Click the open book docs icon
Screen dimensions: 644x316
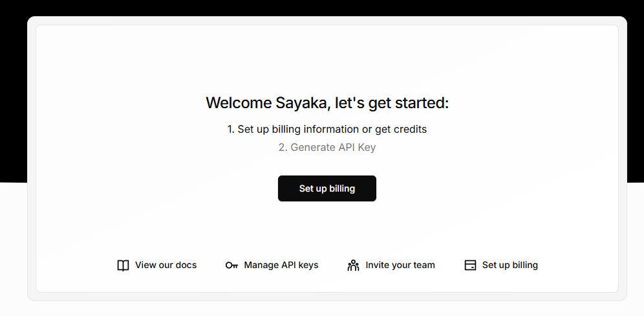(x=123, y=265)
